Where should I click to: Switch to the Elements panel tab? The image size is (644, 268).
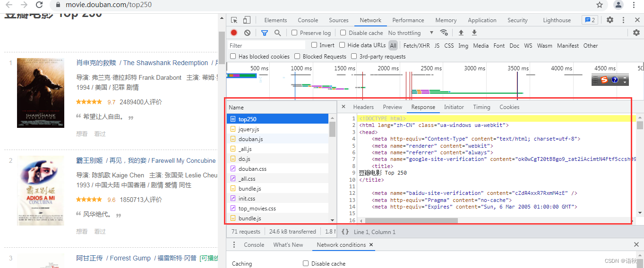(x=275, y=20)
